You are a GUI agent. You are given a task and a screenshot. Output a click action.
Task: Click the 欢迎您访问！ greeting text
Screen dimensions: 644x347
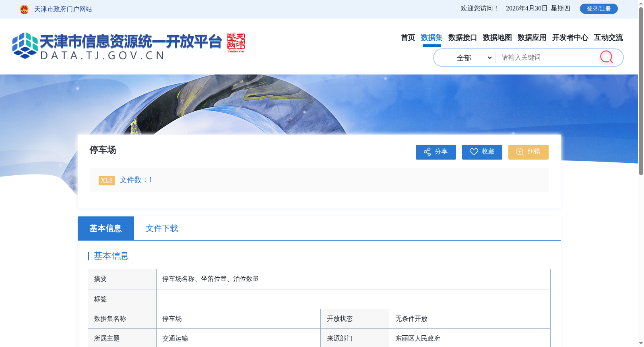click(x=480, y=8)
